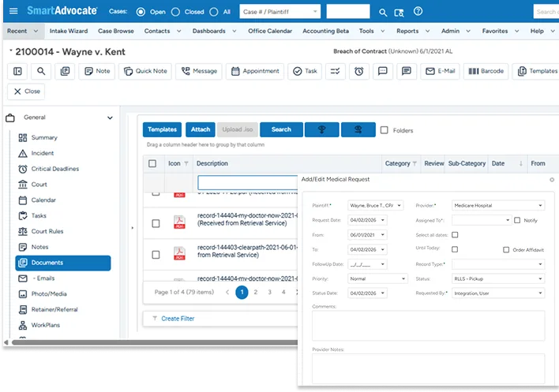The width and height of the screenshot is (559, 392).
Task: Open the Requested By dropdown
Action: click(498, 293)
